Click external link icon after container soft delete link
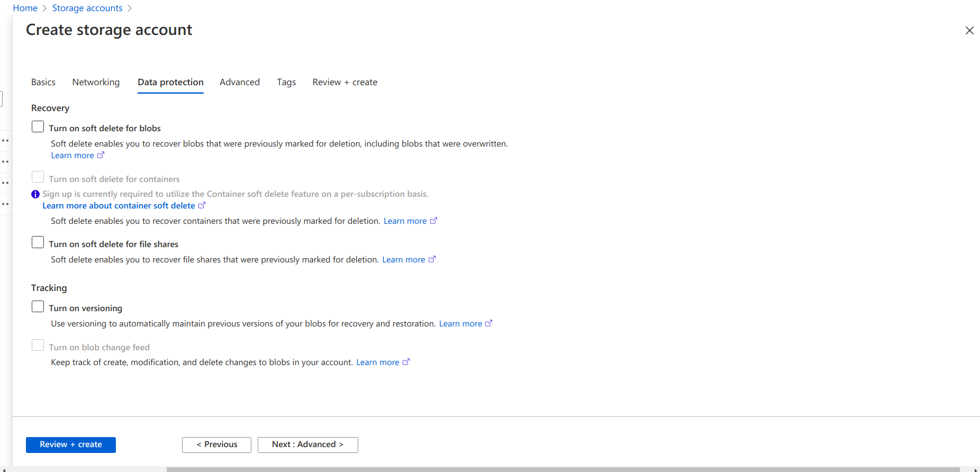Viewport: 980px width, 472px height. coord(202,205)
